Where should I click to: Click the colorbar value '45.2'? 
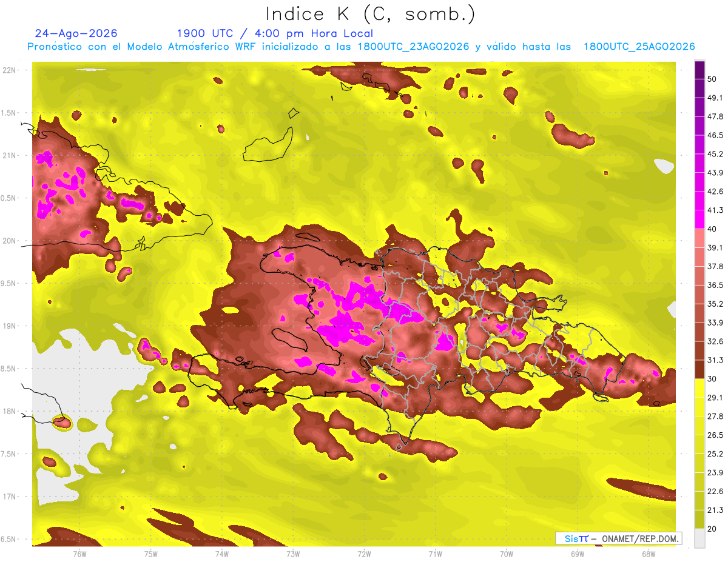pyautogui.click(x=715, y=155)
